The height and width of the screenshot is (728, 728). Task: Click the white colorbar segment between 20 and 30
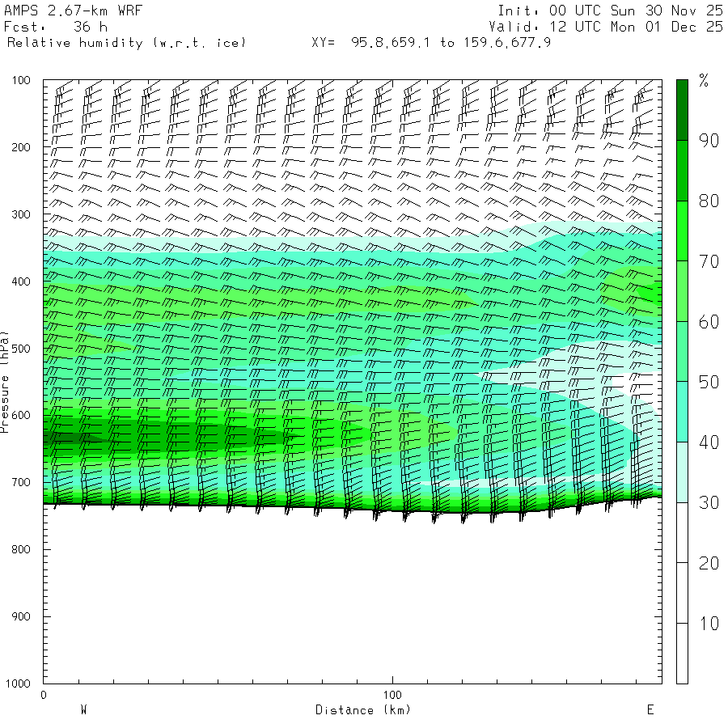[x=682, y=532]
